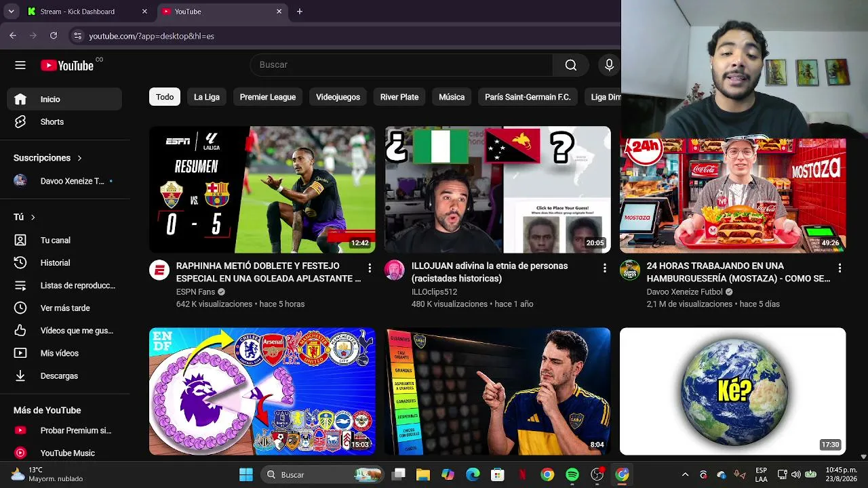Open Vídeos que me gustan in sidebar

pyautogui.click(x=64, y=331)
